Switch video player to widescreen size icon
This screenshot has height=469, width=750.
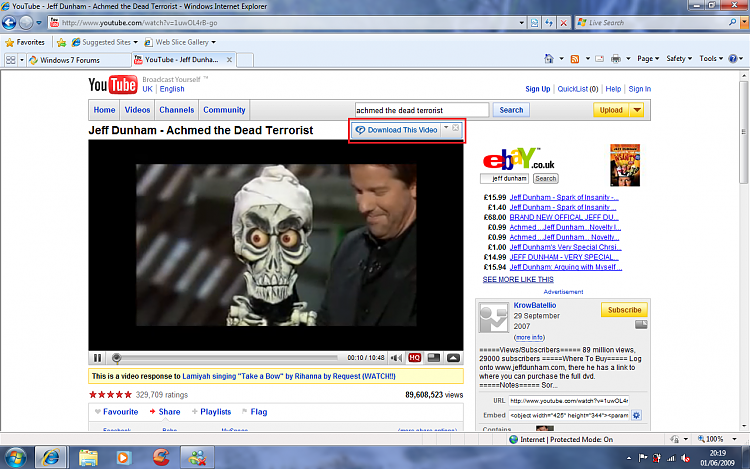[434, 358]
